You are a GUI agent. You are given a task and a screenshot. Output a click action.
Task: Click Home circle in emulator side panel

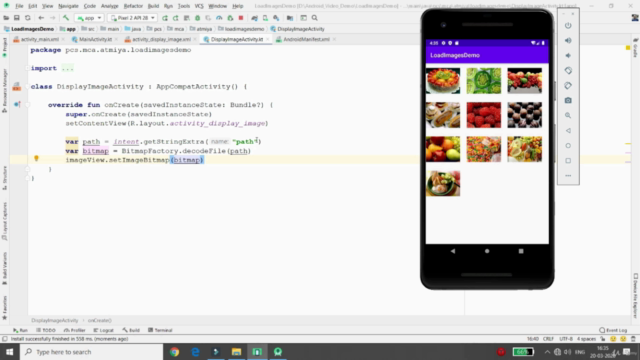(x=568, y=146)
